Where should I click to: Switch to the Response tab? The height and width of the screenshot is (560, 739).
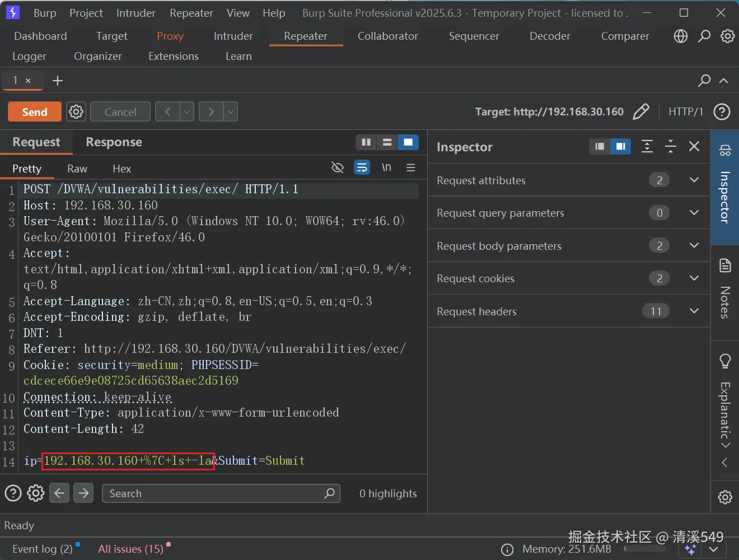(114, 142)
